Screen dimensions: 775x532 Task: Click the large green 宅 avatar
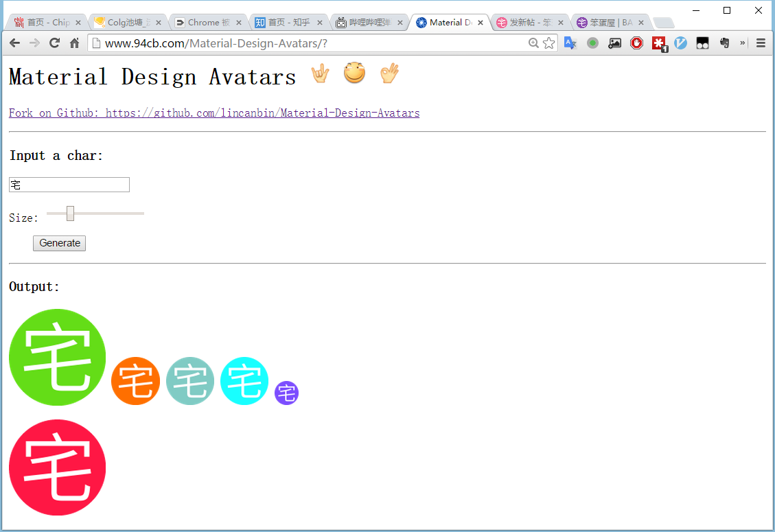click(57, 357)
